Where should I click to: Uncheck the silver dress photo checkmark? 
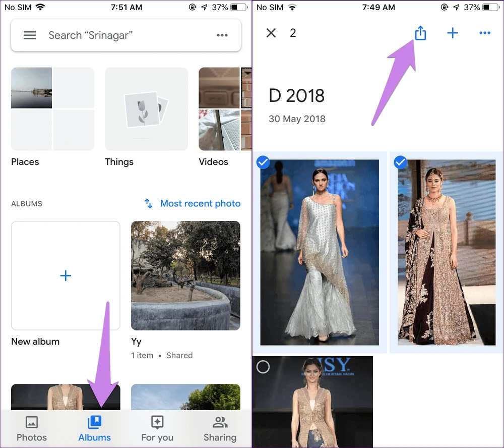tap(263, 162)
